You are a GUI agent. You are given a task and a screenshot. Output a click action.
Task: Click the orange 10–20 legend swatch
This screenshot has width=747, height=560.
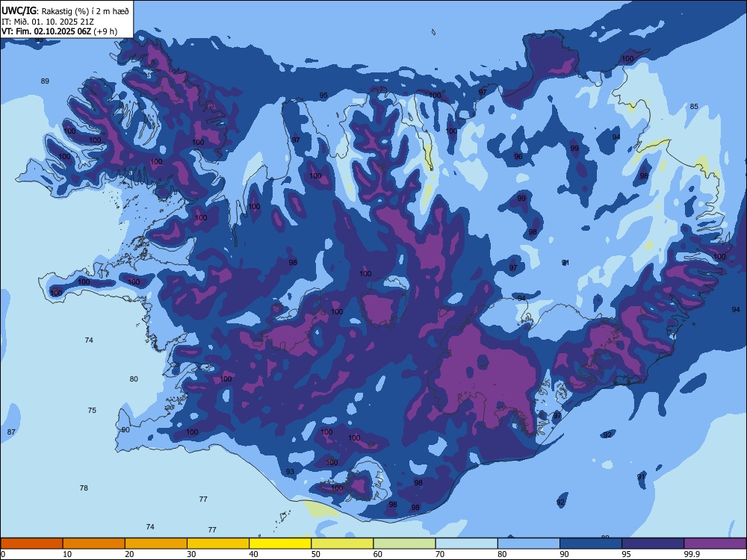coord(94,544)
